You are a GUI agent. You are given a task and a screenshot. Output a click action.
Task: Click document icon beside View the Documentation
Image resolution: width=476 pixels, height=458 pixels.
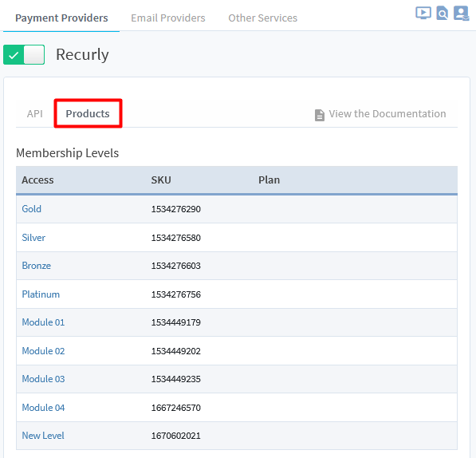320,115
